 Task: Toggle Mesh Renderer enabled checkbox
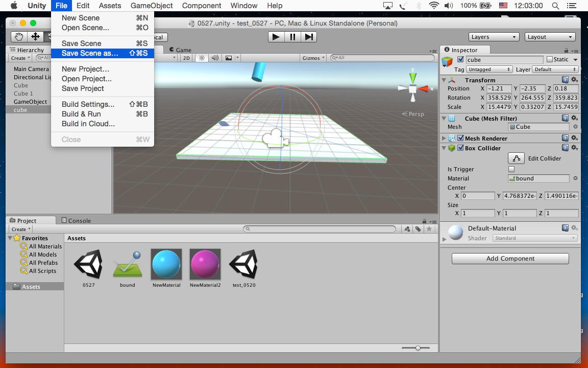tap(460, 138)
